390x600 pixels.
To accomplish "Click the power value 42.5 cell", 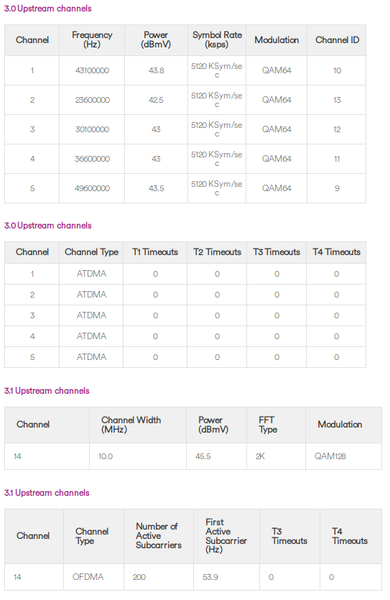I will click(156, 100).
